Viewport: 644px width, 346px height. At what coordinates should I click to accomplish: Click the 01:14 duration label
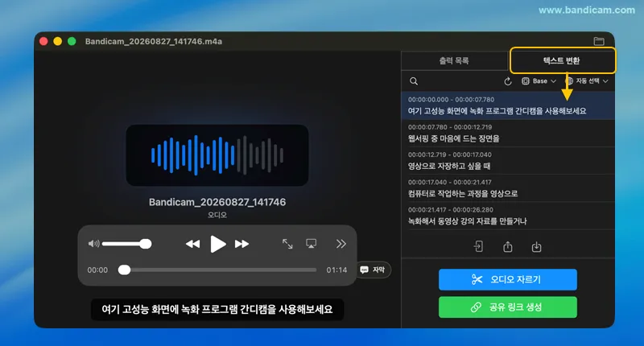point(336,270)
